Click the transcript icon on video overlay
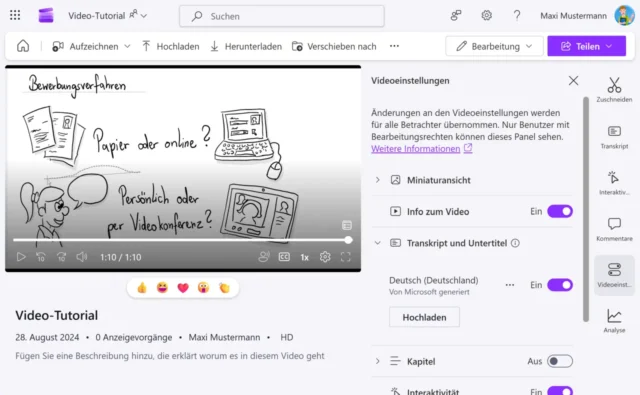Image resolution: width=640 pixels, height=395 pixels. (x=347, y=225)
